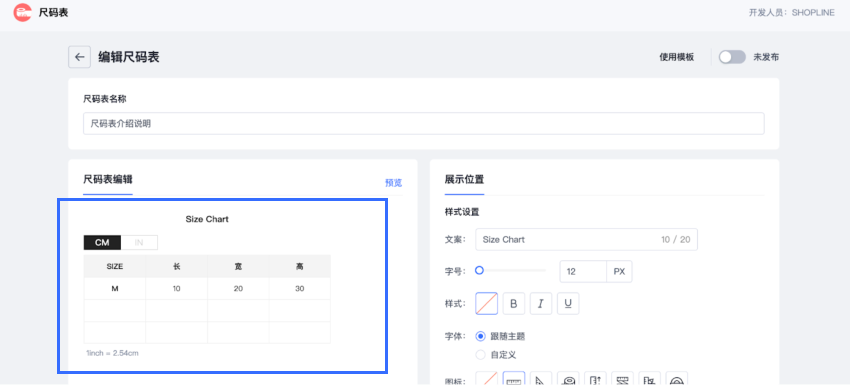Toggle bold text style
850x385 pixels.
coord(514,304)
